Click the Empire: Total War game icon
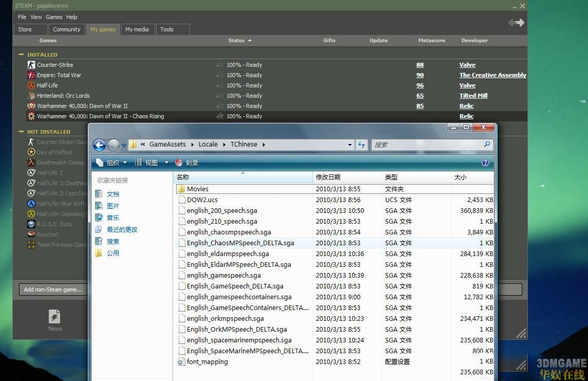 pyautogui.click(x=31, y=75)
